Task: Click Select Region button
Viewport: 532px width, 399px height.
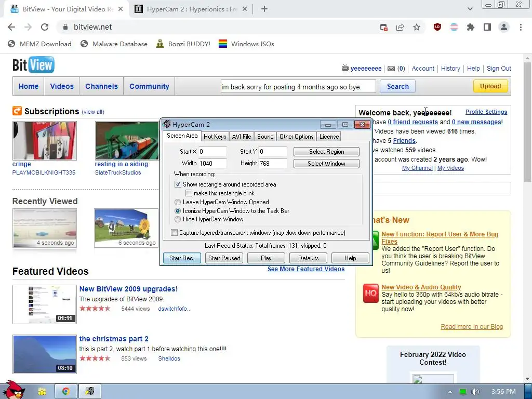Action: (x=326, y=152)
